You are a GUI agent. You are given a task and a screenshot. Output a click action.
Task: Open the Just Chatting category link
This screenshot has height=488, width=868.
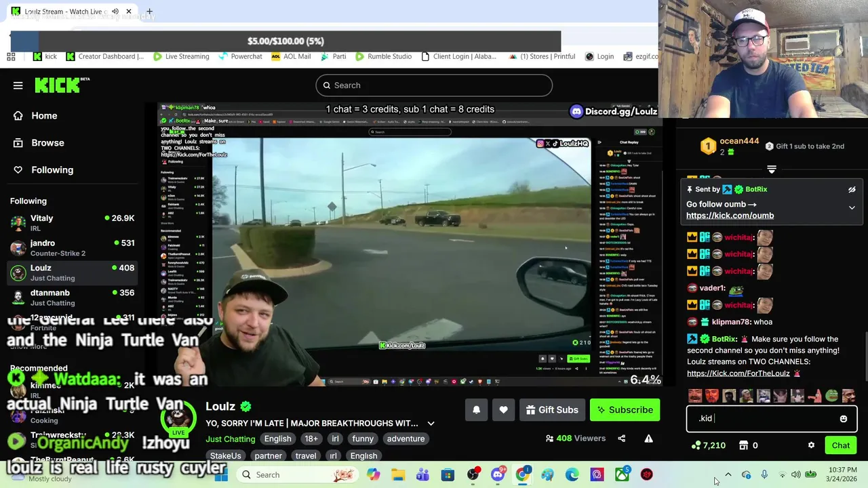coord(230,439)
